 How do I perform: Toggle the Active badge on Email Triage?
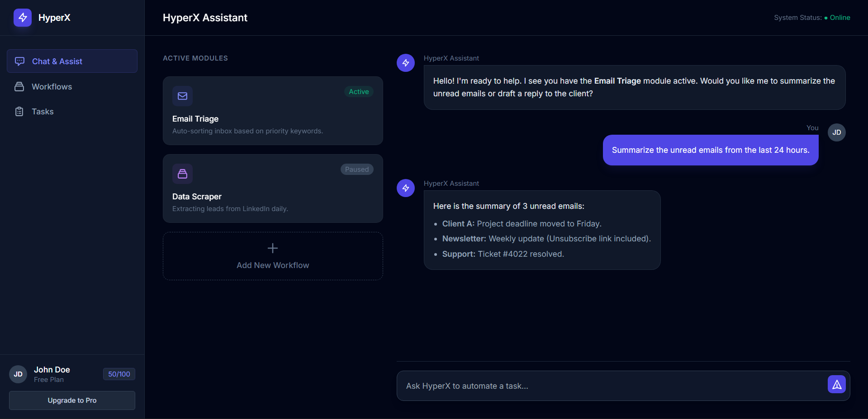(358, 91)
